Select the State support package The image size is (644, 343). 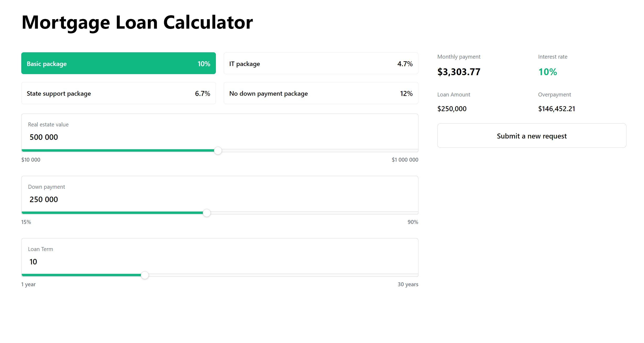(x=118, y=93)
